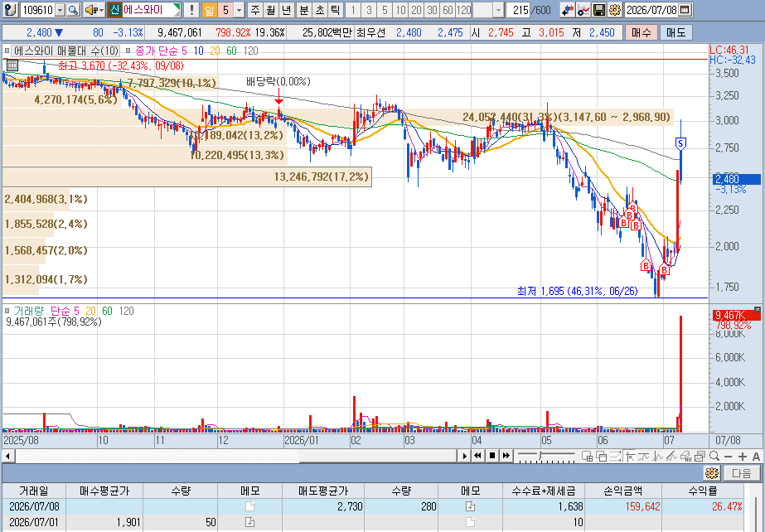Select the 60 interval button
Image resolution: width=765 pixels, height=532 pixels.
coord(448,9)
